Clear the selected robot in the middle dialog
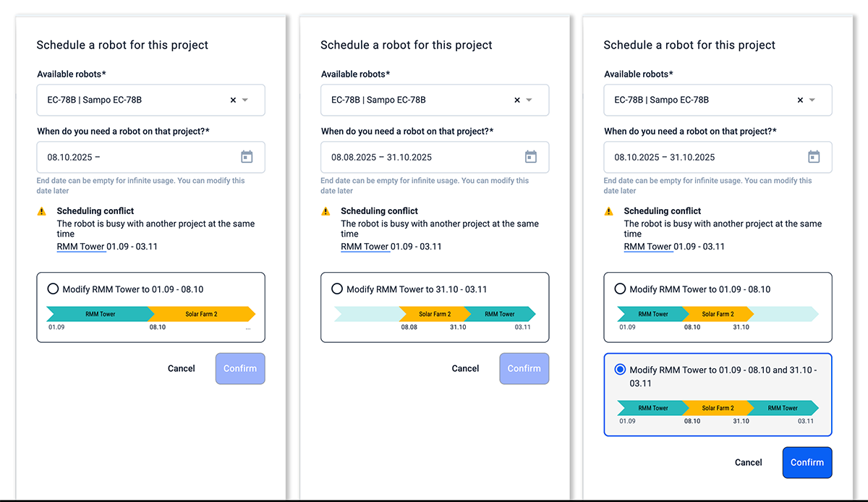The height and width of the screenshot is (502, 868). pos(516,100)
